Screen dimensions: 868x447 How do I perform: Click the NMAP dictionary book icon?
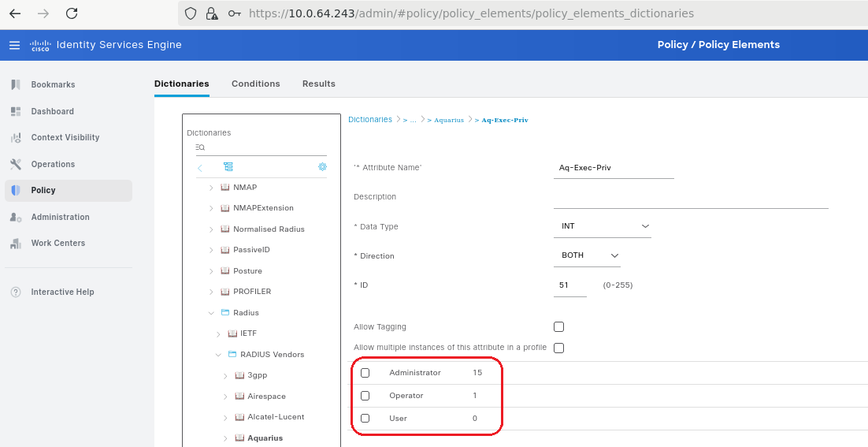coord(224,187)
